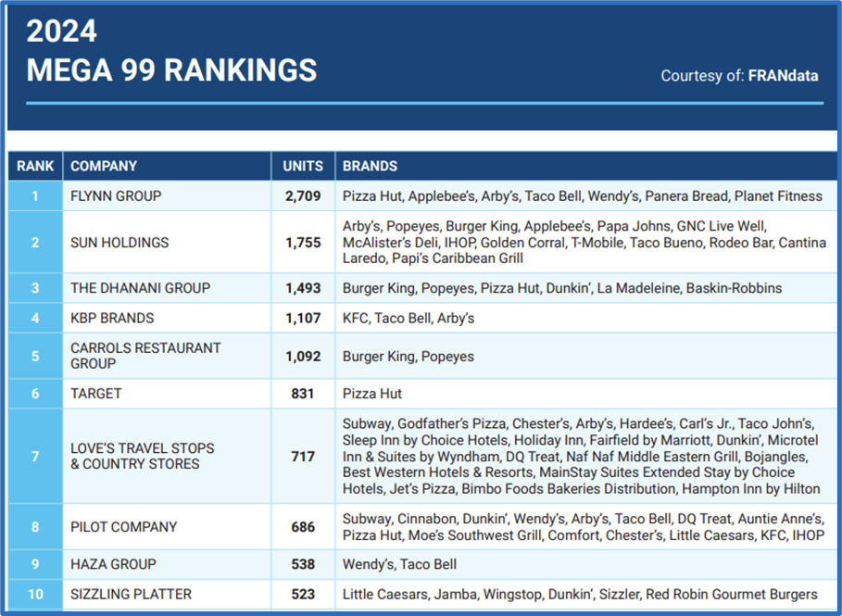Image resolution: width=842 pixels, height=616 pixels.
Task: Click Love's brands starting with Subway, Godfather's Pizza
Action: 585,456
